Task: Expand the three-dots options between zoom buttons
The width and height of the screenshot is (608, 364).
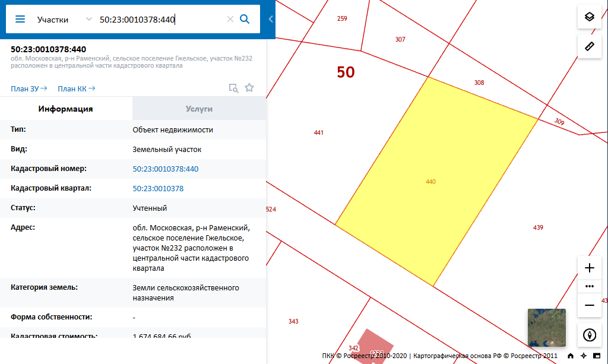Action: 589,286
